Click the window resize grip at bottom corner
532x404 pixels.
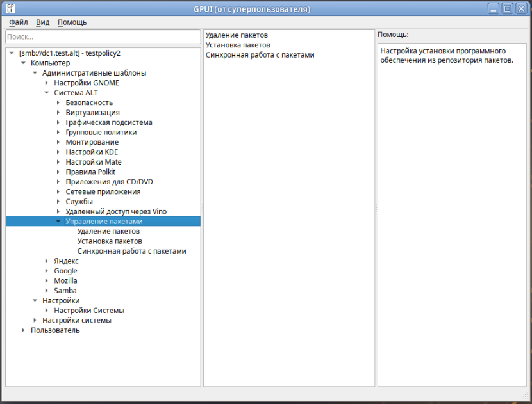click(524, 396)
